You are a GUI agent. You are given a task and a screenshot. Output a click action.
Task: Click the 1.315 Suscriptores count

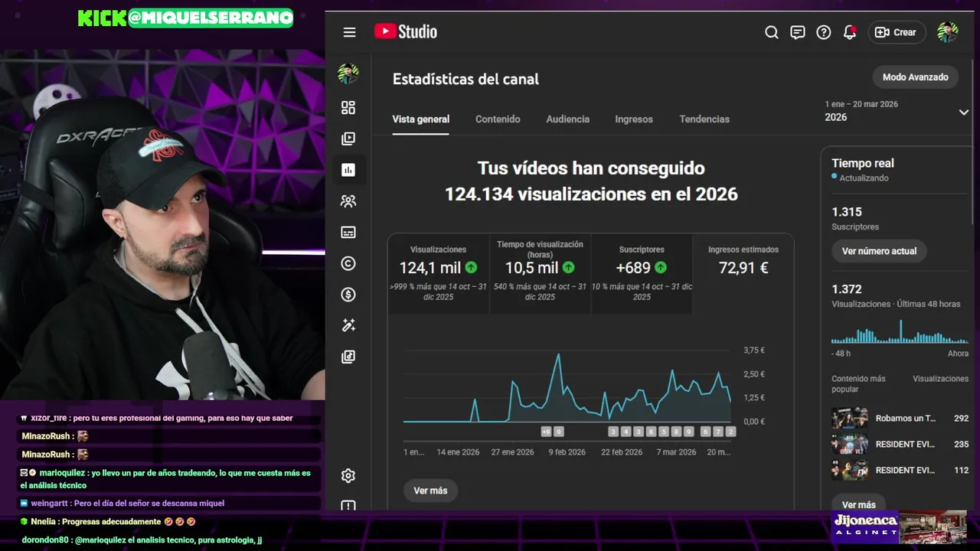(847, 212)
